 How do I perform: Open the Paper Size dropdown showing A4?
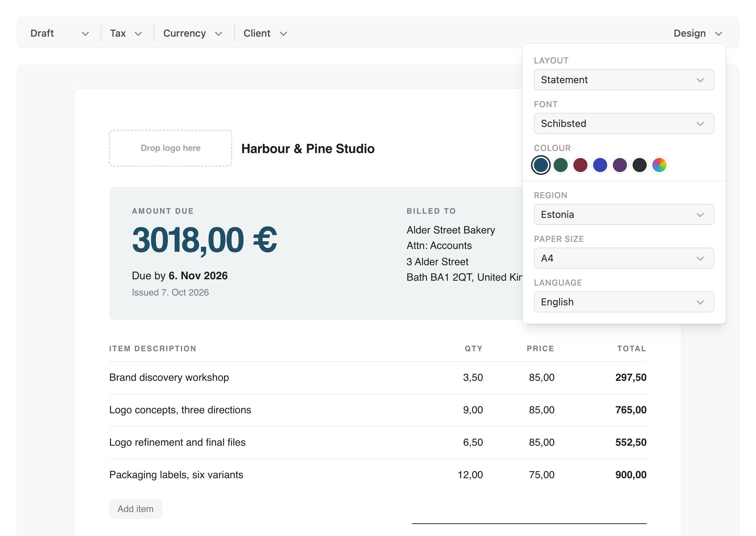tap(624, 258)
